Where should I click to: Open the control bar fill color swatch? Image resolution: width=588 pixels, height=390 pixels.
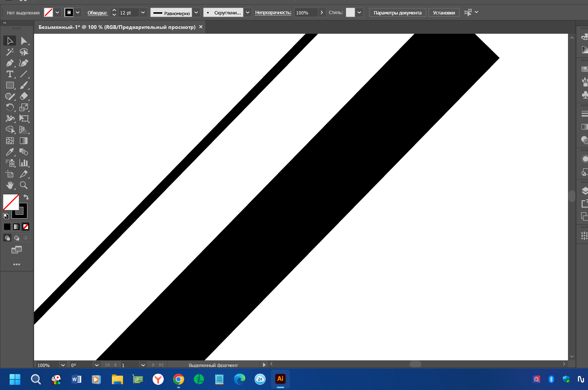click(48, 13)
